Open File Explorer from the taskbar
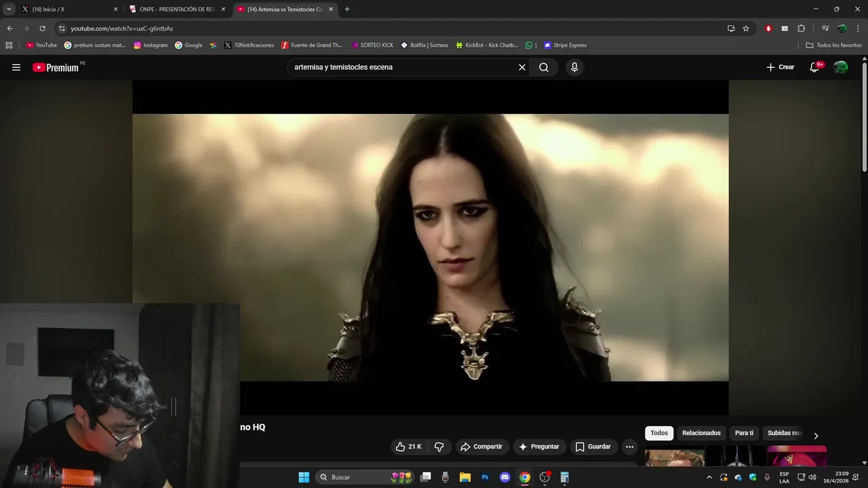868x488 pixels. 465,477
